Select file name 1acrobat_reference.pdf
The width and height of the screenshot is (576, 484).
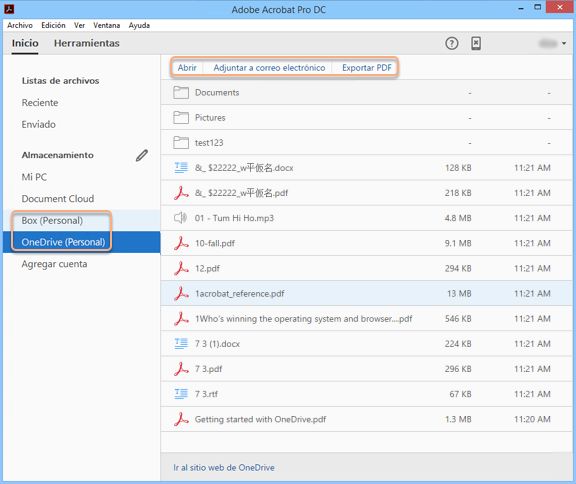click(x=240, y=293)
